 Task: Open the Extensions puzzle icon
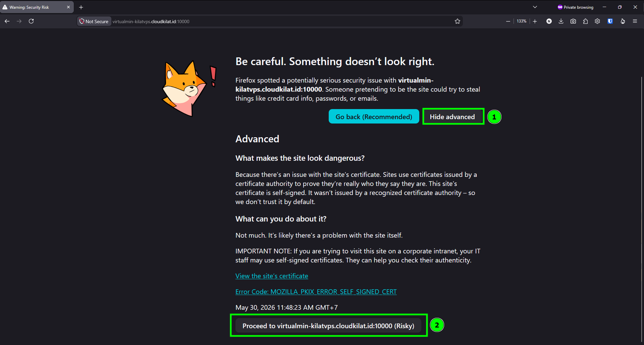pyautogui.click(x=585, y=21)
